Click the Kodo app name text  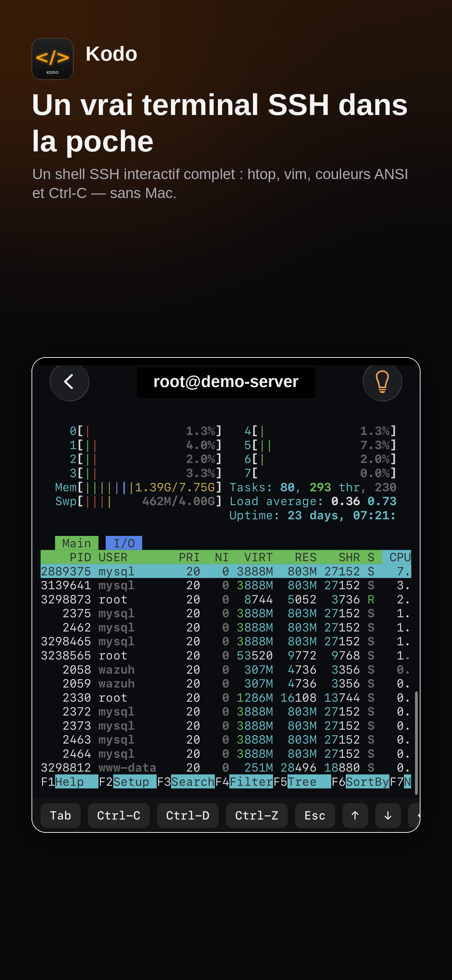111,54
